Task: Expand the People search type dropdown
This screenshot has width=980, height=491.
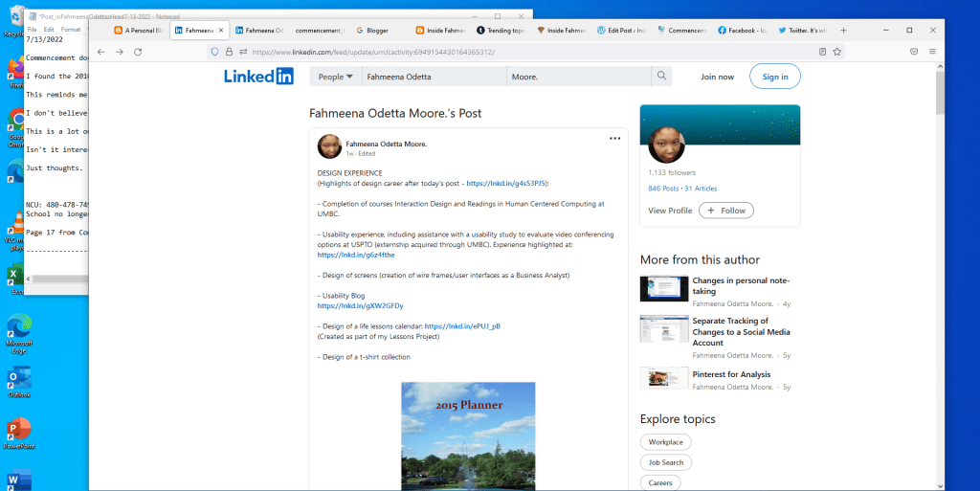Action: 336,77
